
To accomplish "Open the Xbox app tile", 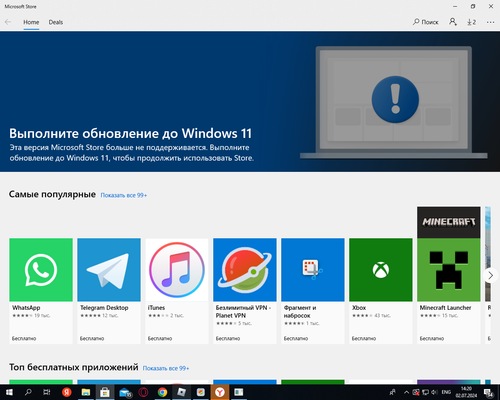I will (x=381, y=291).
